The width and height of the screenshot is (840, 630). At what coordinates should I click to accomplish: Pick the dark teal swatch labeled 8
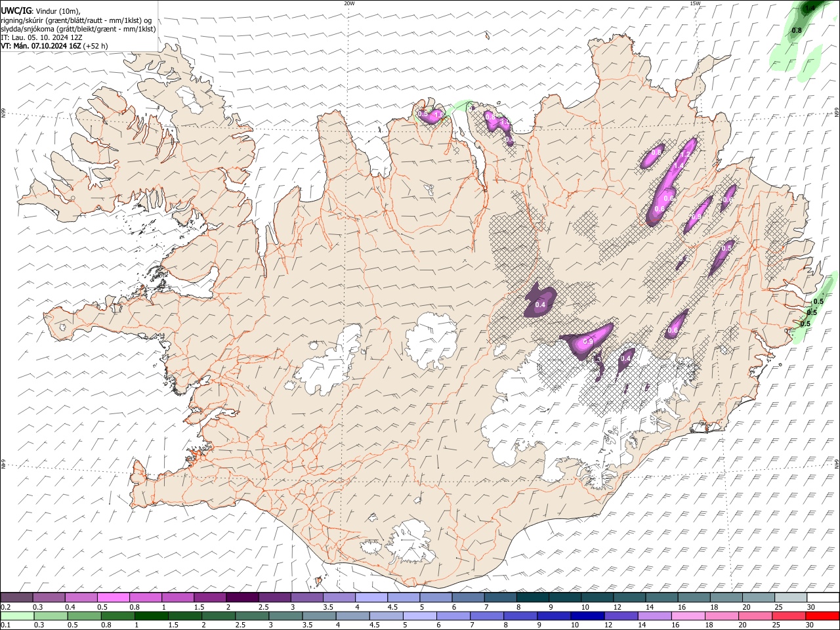[532, 597]
